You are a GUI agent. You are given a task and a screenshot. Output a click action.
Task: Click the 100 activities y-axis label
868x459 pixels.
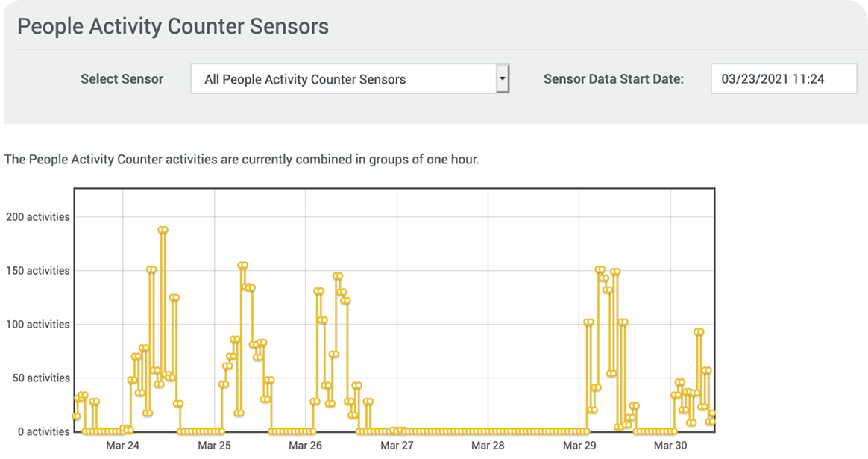[37, 325]
